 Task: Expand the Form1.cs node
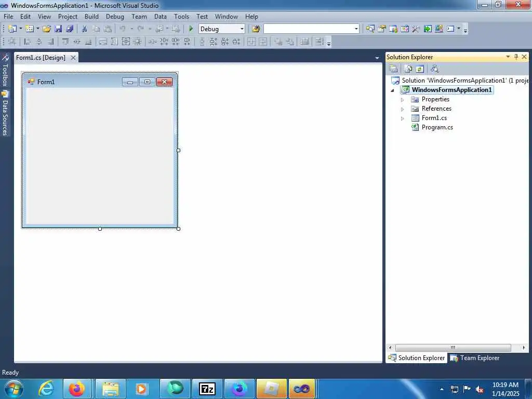coord(403,118)
